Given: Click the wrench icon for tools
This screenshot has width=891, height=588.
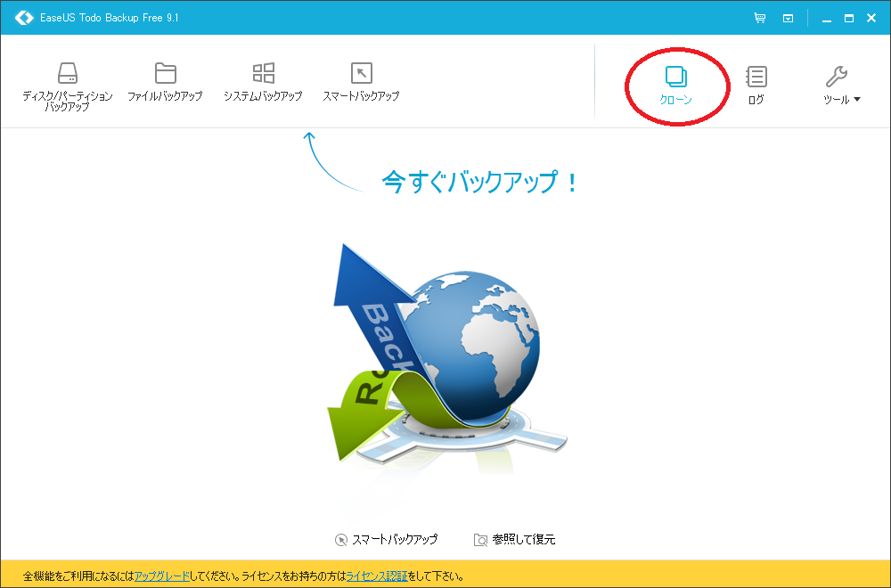Looking at the screenshot, I should tap(837, 76).
